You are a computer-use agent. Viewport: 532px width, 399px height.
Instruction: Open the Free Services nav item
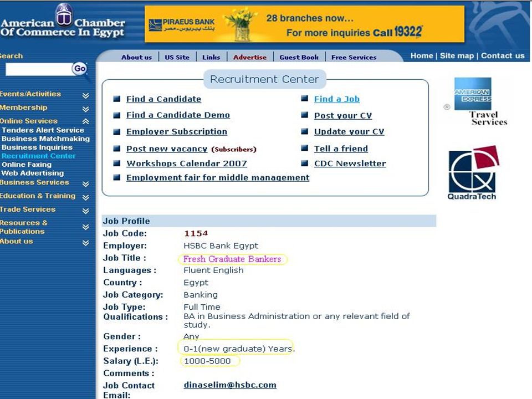(354, 57)
